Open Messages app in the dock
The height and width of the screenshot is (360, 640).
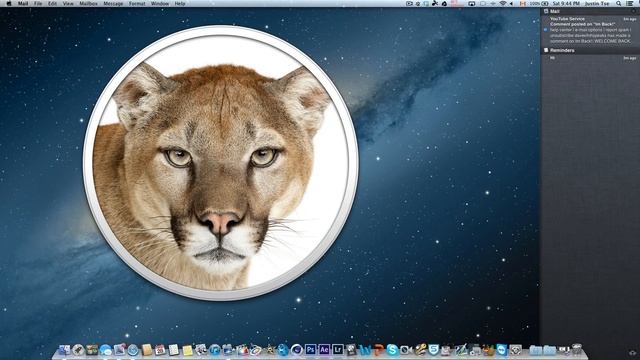click(105, 350)
